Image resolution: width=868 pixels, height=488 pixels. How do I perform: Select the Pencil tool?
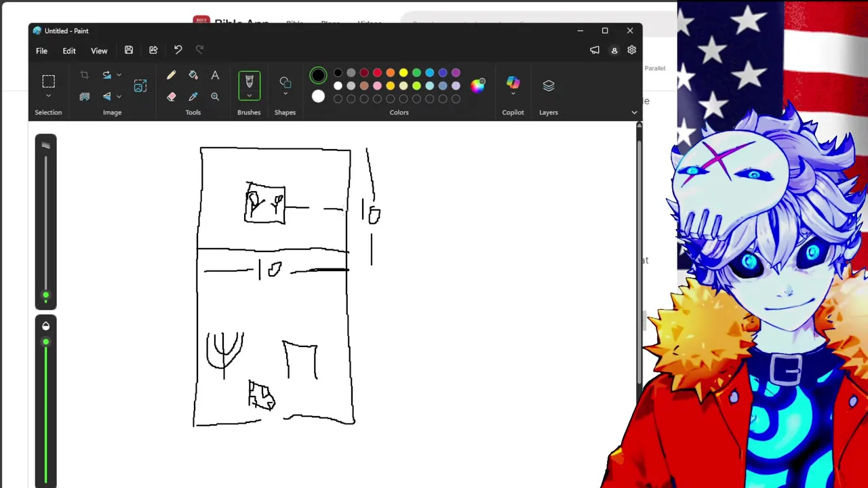[x=172, y=75]
